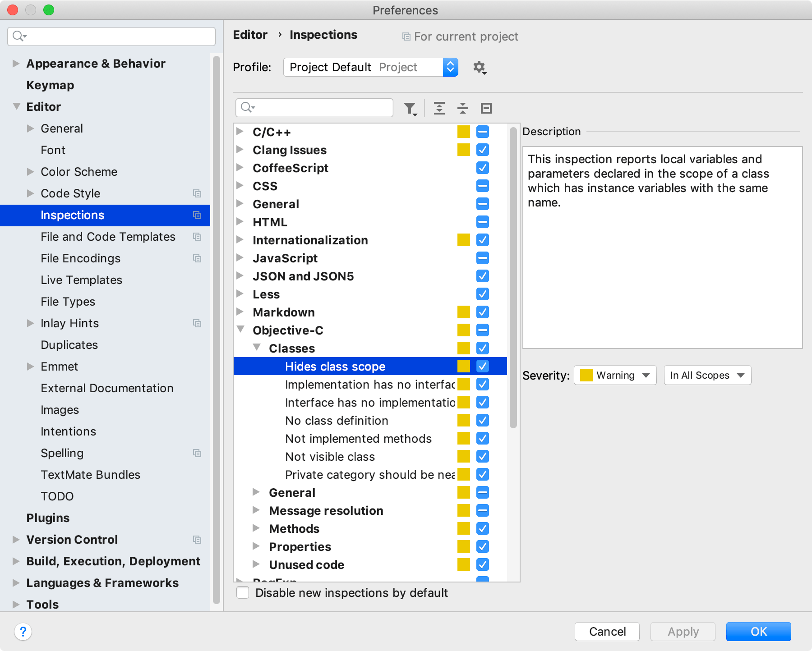Screen dimensions: 812x651
Task: Click the project-level icon beside Version Control
Action: coord(197,540)
